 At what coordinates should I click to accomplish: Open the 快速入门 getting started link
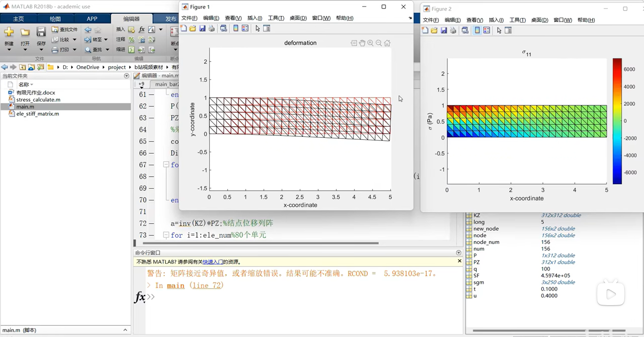tap(213, 262)
